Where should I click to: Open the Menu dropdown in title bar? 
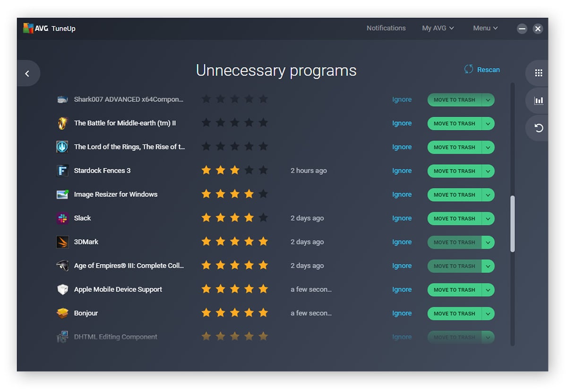pyautogui.click(x=485, y=28)
